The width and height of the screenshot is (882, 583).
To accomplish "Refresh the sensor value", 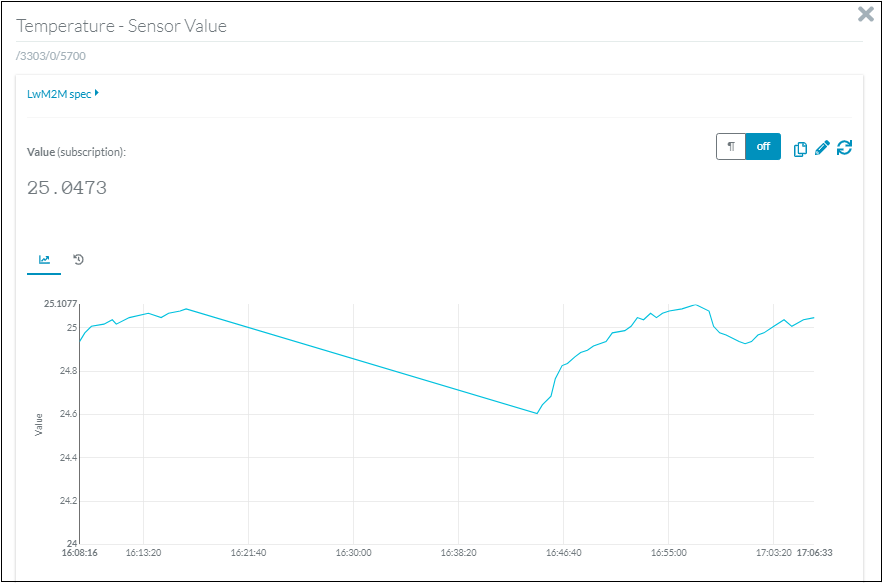I will (x=845, y=148).
